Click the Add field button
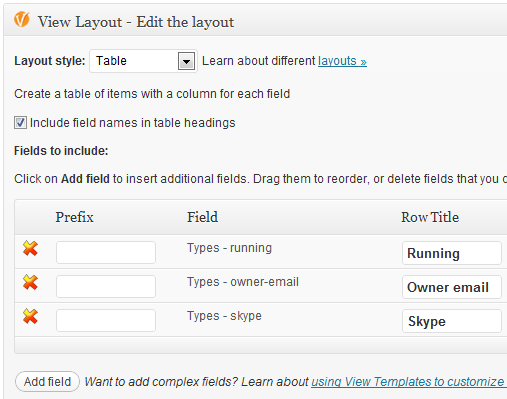This screenshot has width=507, height=399. coord(47,382)
